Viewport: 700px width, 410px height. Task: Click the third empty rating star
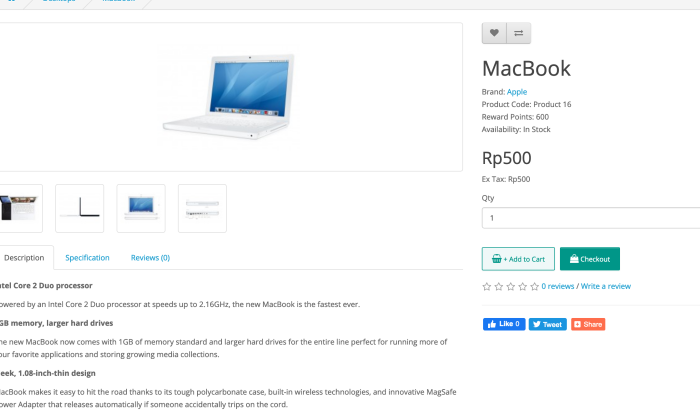[x=511, y=286]
